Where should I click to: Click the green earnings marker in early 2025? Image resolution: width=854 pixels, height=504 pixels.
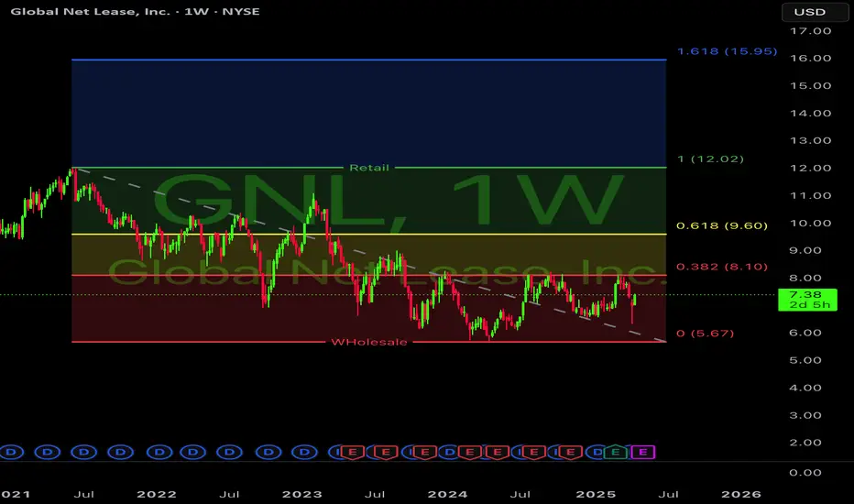(615, 452)
